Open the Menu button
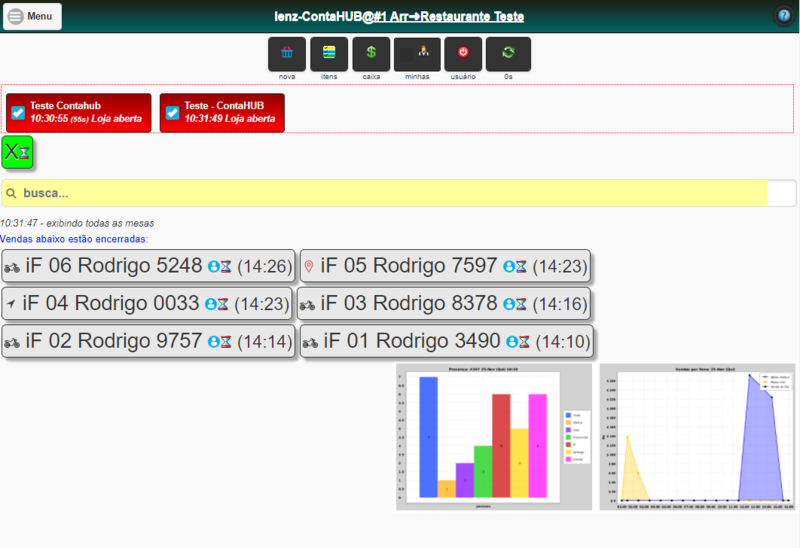This screenshot has height=548, width=800. point(32,16)
